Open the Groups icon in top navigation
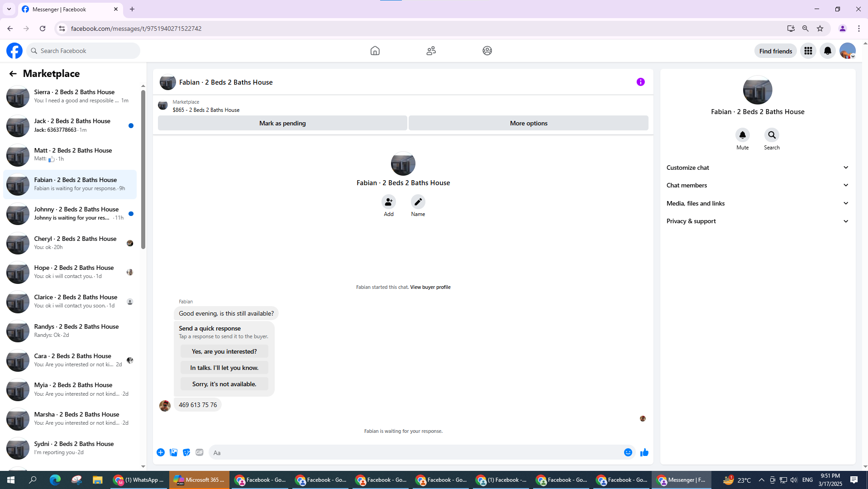Viewport: 868px width, 489px height. pyautogui.click(x=487, y=51)
